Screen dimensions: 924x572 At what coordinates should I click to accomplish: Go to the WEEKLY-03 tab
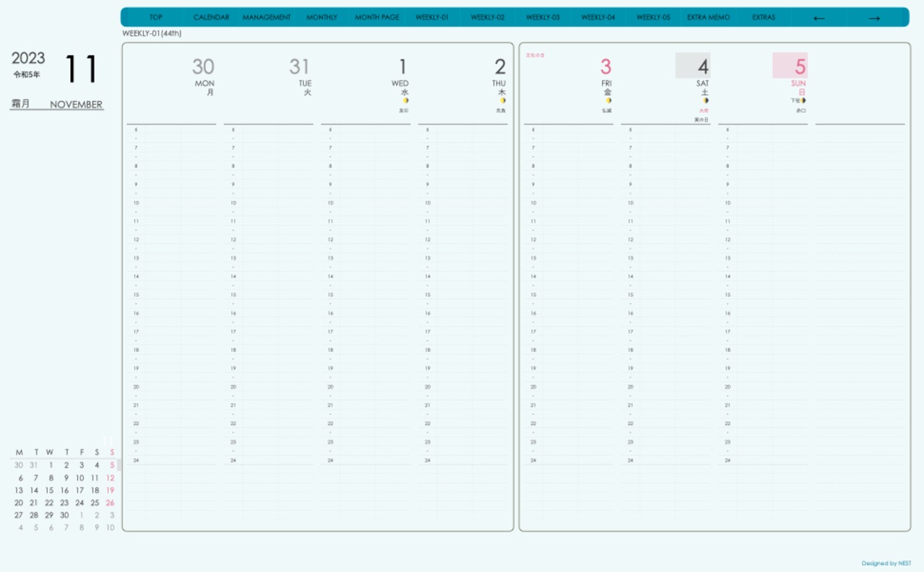point(543,17)
